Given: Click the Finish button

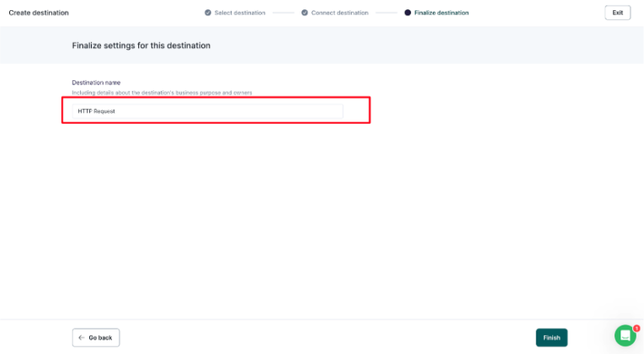Looking at the screenshot, I should [551, 337].
